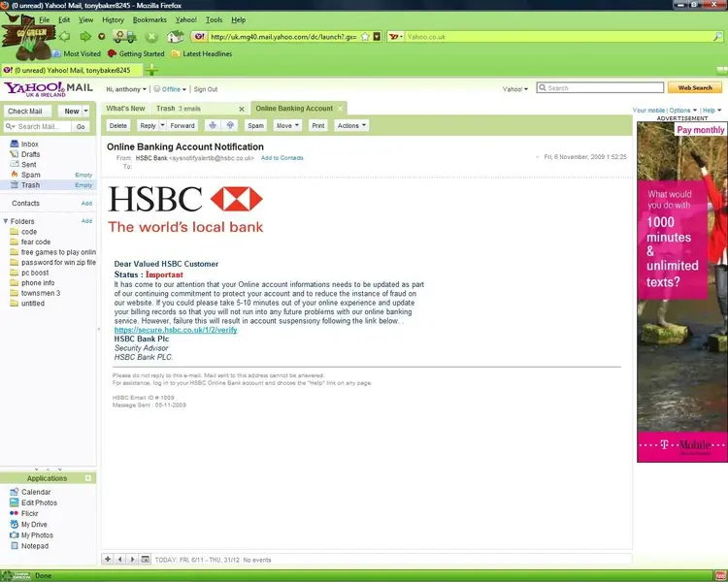Open the Inbox folder
728x582 pixels.
(x=30, y=144)
